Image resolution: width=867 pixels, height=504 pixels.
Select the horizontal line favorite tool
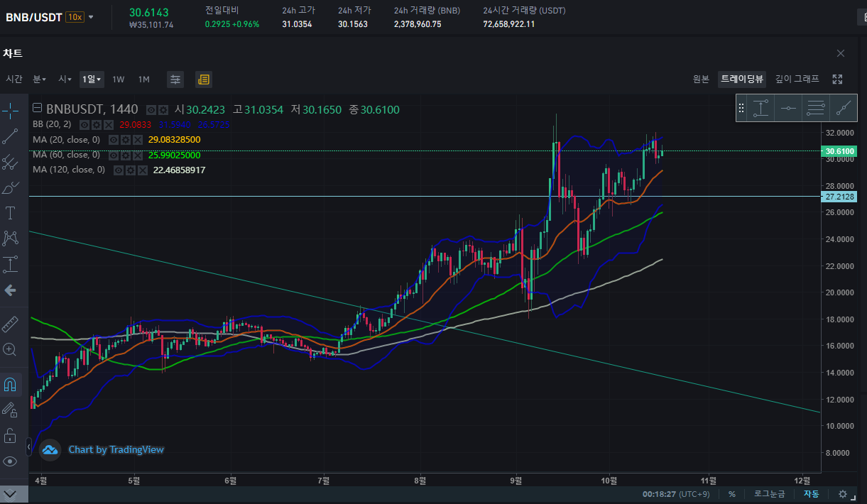[x=788, y=108]
